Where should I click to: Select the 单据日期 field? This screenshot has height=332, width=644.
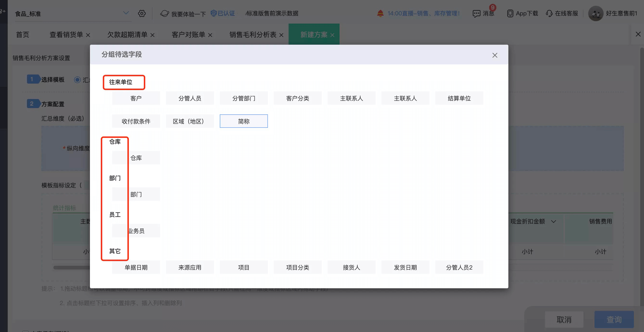(136, 267)
